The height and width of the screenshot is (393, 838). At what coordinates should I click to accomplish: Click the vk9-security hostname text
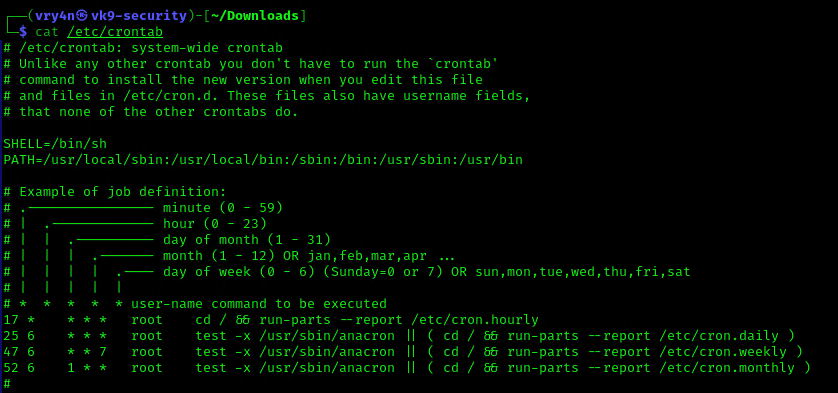pos(139,16)
